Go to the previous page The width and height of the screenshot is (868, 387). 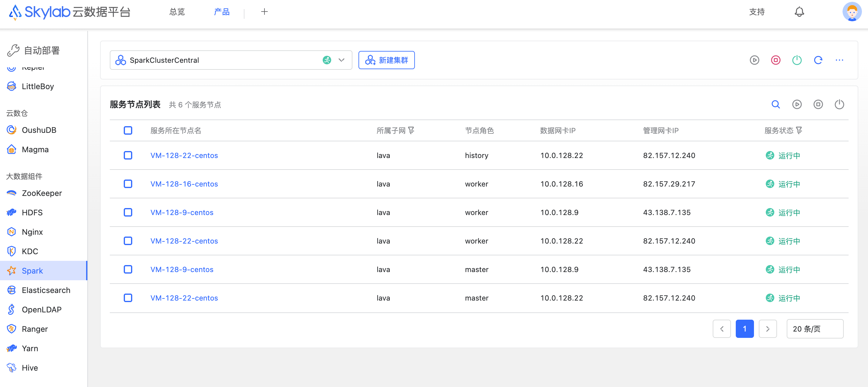(722, 329)
